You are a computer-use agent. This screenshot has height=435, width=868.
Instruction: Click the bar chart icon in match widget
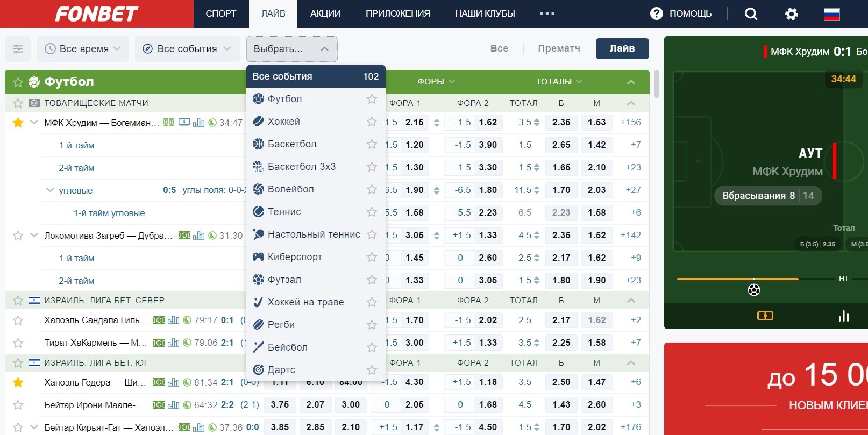[x=844, y=316]
